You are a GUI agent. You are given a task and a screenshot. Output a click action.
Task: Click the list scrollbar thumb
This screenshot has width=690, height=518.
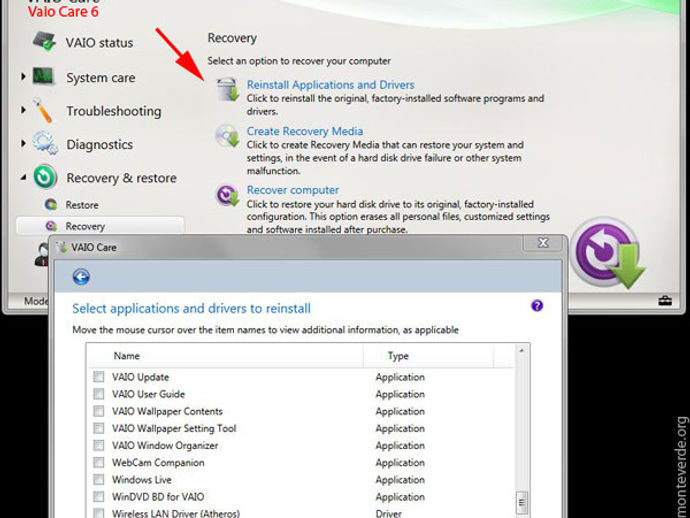coord(522,502)
